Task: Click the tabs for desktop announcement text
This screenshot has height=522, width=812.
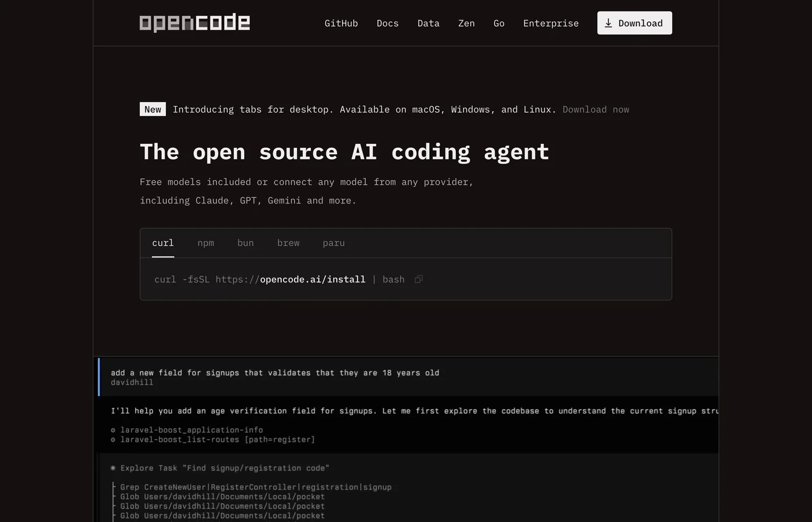Action: tap(364, 109)
